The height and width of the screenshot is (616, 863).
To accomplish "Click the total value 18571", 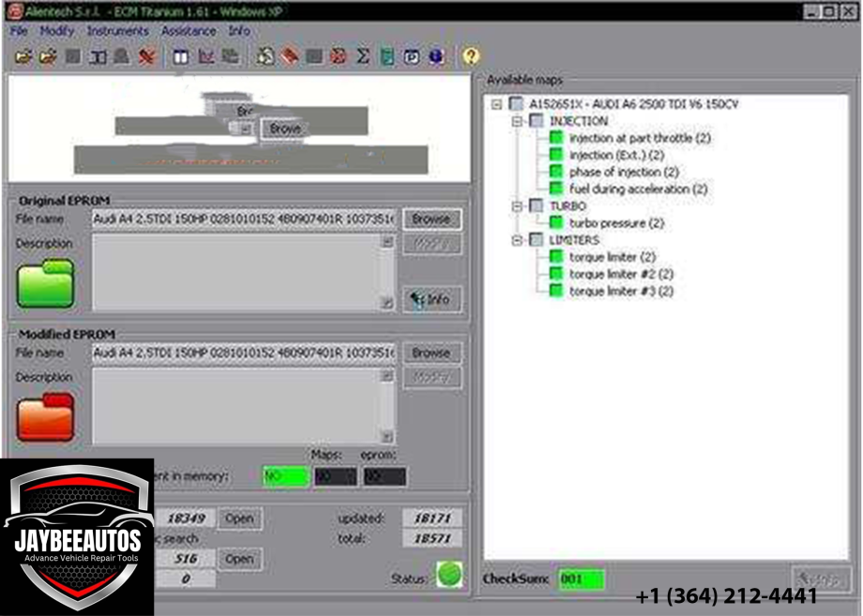I will 432,538.
